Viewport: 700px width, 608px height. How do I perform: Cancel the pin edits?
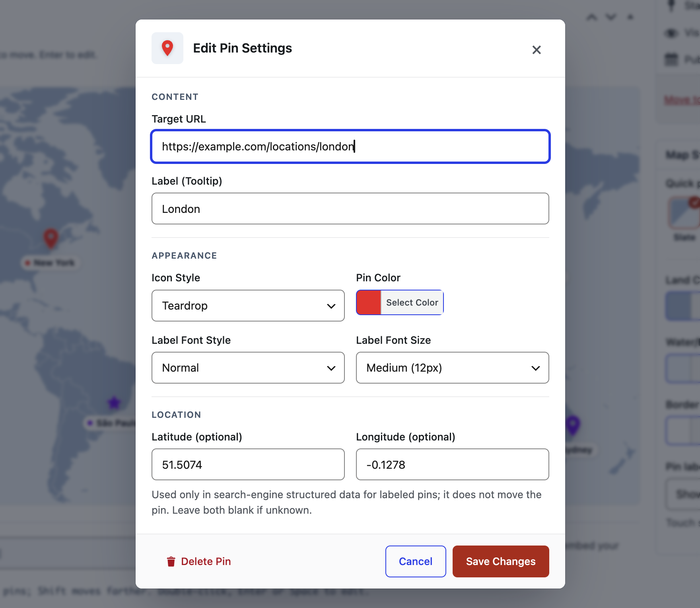coord(416,561)
